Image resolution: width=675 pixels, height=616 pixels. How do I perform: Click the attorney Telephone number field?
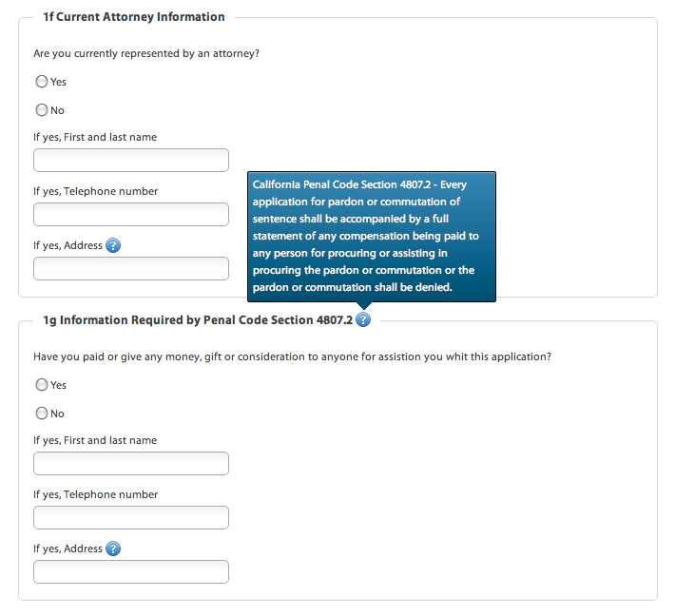pyautogui.click(x=131, y=214)
